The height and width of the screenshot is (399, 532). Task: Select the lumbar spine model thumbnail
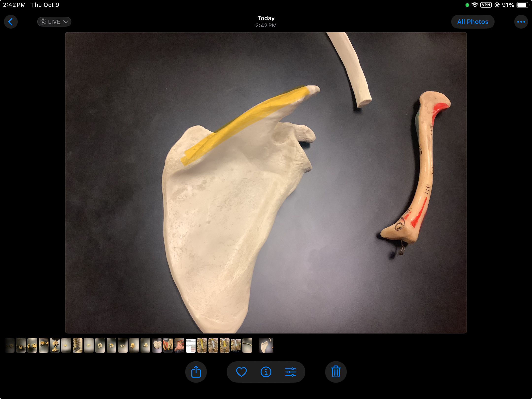tap(77, 345)
